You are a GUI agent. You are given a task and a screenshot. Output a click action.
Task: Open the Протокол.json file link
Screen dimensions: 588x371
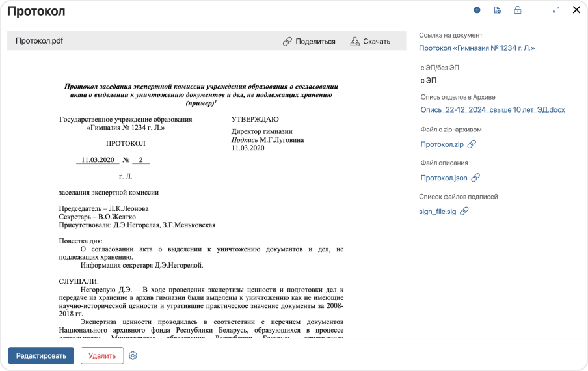(x=444, y=178)
